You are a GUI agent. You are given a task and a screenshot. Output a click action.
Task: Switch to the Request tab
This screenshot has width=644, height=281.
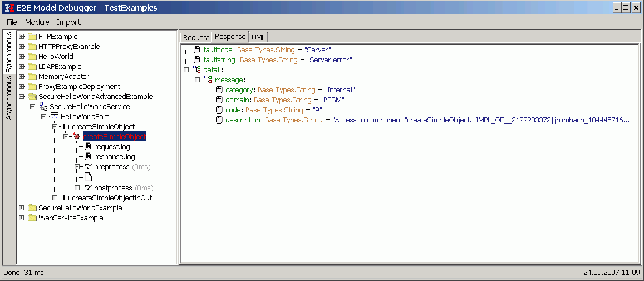[196, 37]
